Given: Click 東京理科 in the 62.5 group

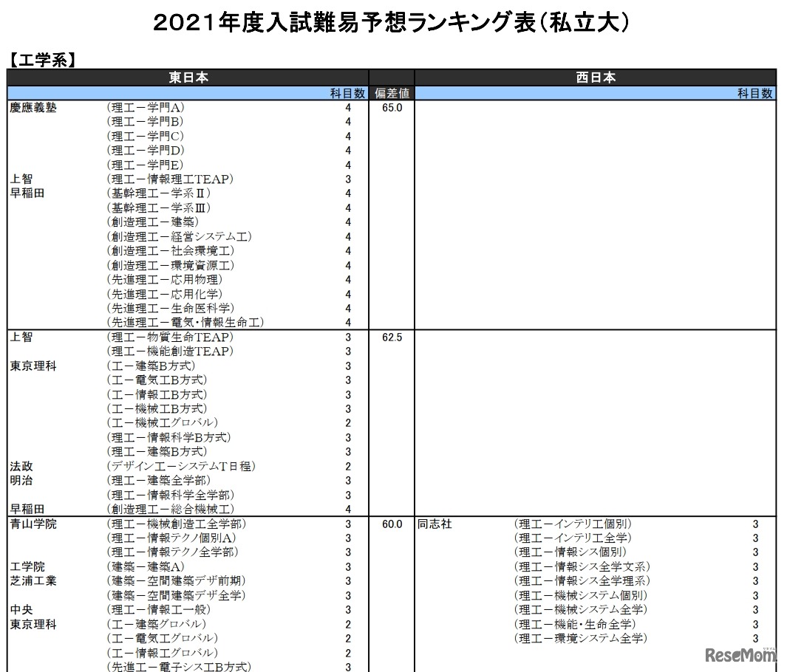Looking at the screenshot, I should point(33,366).
